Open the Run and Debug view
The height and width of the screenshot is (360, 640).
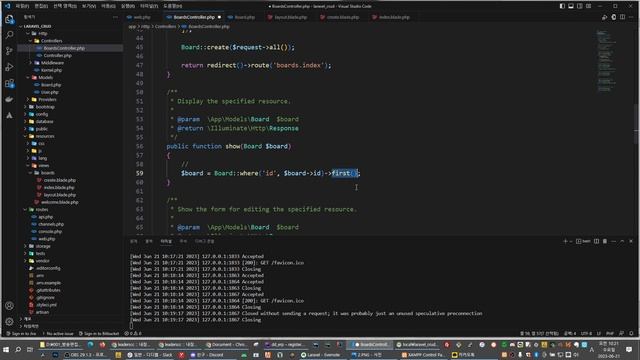(9, 67)
